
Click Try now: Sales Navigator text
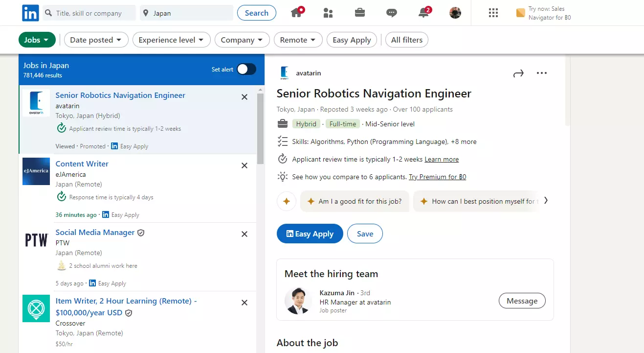[550, 13]
